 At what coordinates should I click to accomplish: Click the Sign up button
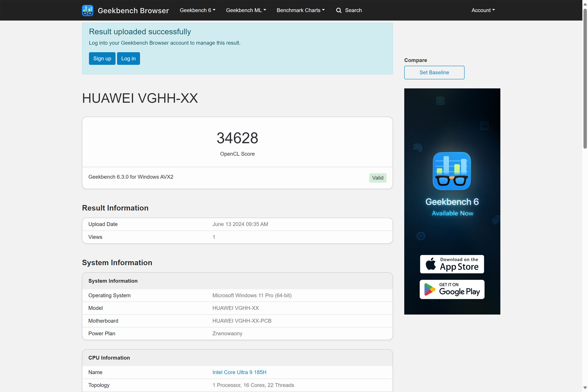[102, 59]
